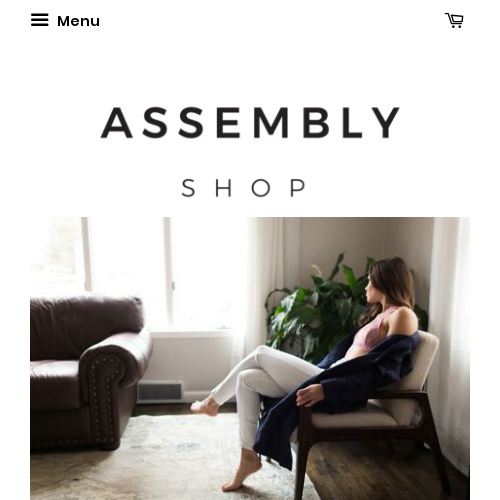Click the SHOP subtitle under the logo
Image resolution: width=500 pixels, height=500 pixels.
coord(243,188)
